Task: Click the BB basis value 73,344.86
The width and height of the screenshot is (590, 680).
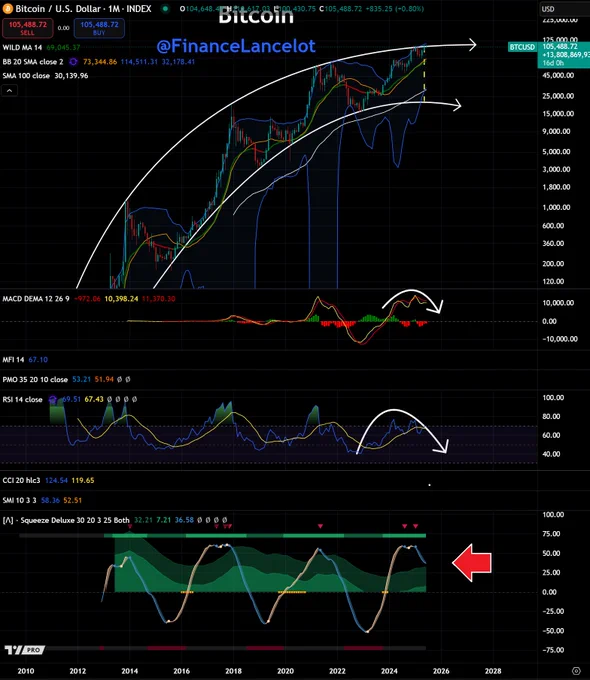Action: (x=100, y=62)
